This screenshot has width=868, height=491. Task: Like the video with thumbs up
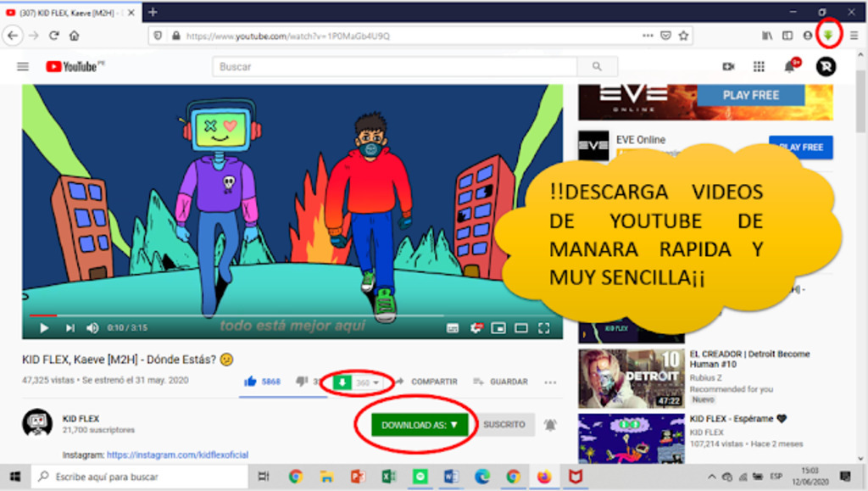251,382
